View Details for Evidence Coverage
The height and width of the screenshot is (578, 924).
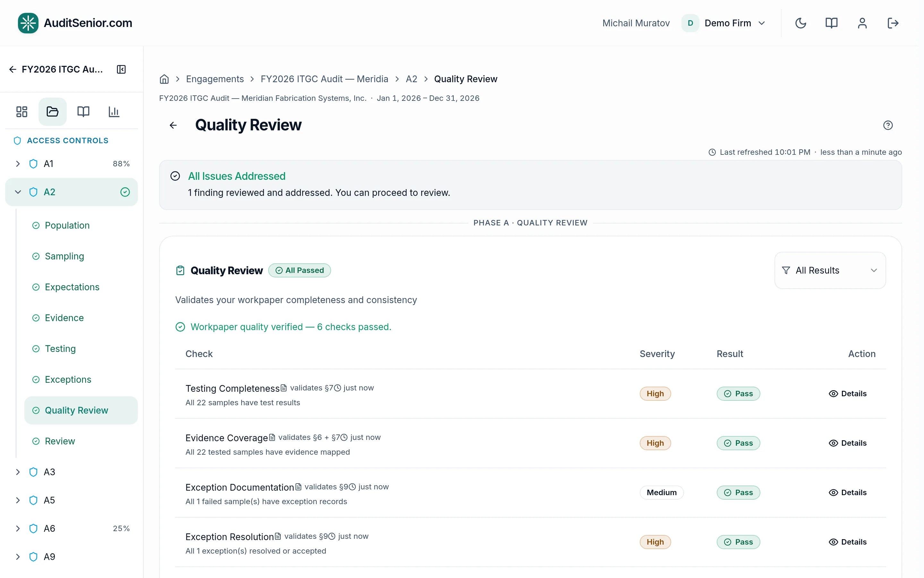pos(847,443)
